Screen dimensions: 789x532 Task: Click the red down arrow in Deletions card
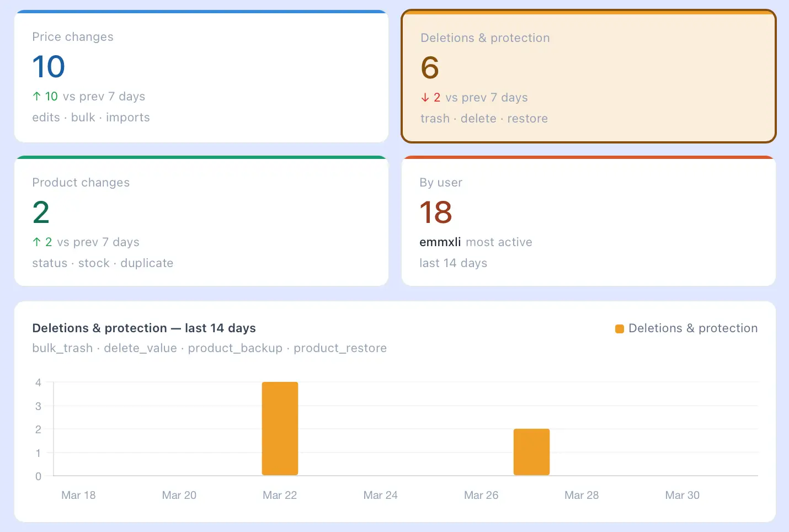point(425,98)
